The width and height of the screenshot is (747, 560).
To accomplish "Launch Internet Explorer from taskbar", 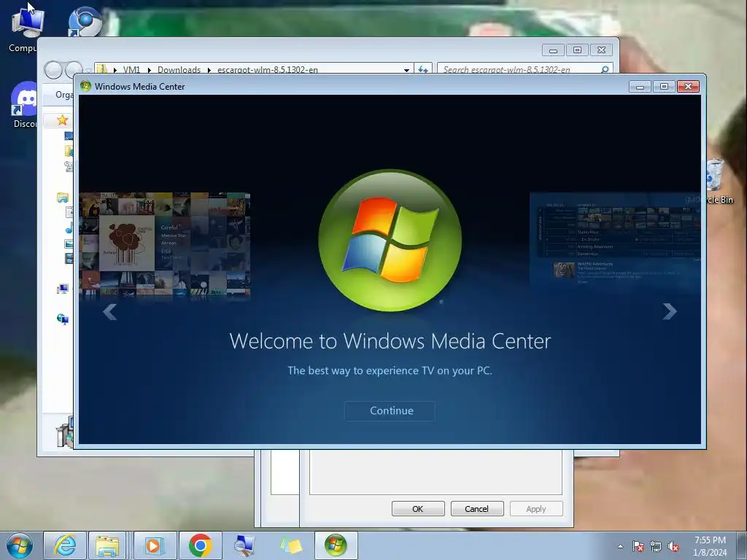I will [x=65, y=545].
